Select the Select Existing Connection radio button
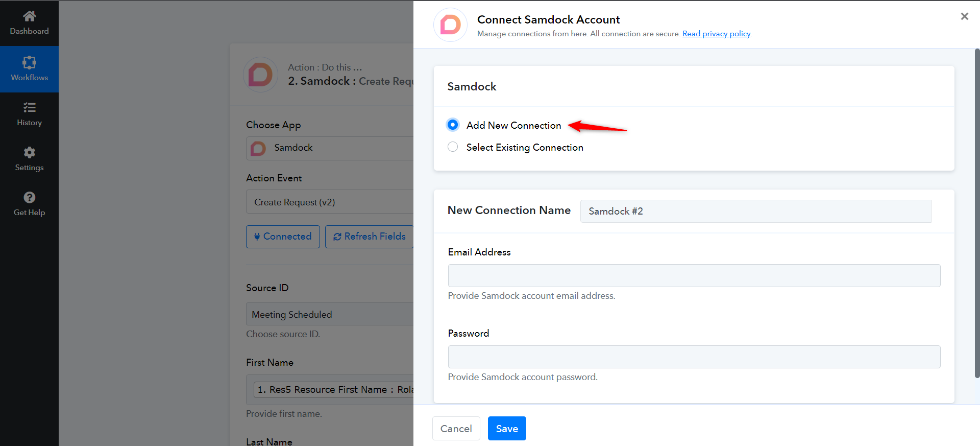This screenshot has height=446, width=980. pyautogui.click(x=453, y=147)
